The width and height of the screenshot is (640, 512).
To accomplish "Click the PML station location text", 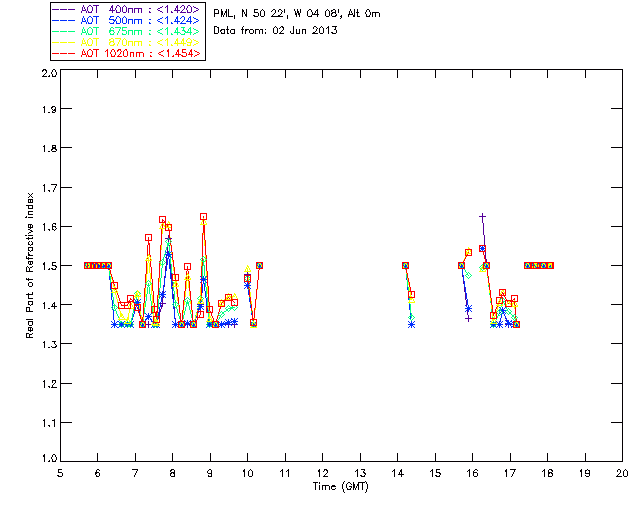I will (297, 14).
